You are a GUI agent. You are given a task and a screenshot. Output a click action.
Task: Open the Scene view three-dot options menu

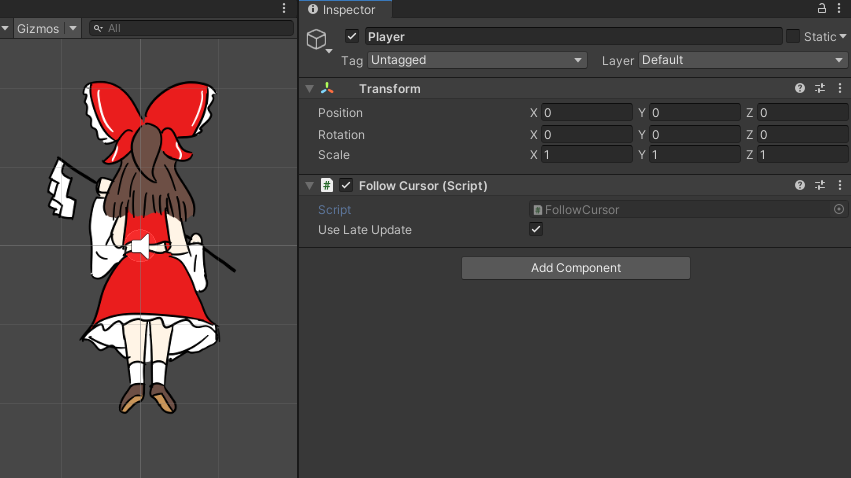[284, 8]
